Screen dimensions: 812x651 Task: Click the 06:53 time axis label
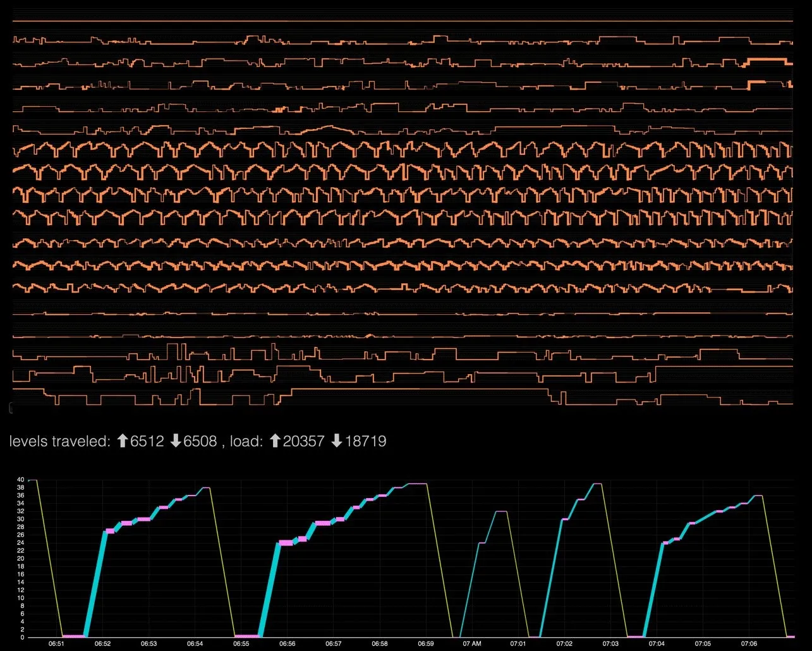tap(148, 644)
